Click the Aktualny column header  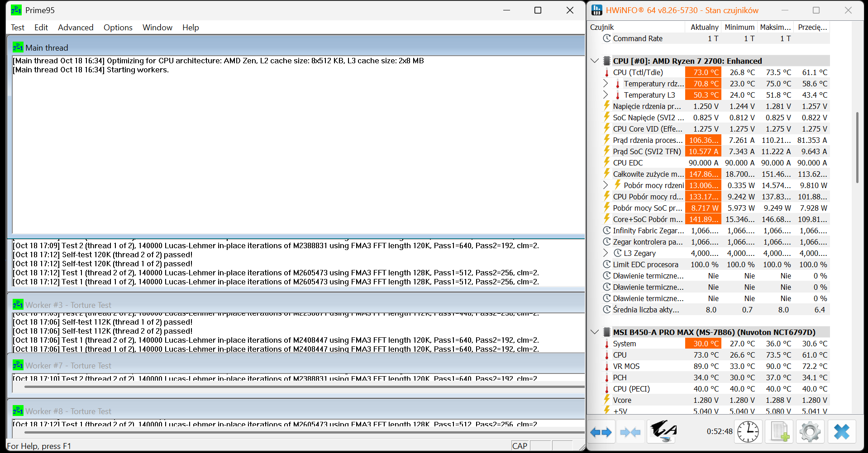click(x=704, y=27)
